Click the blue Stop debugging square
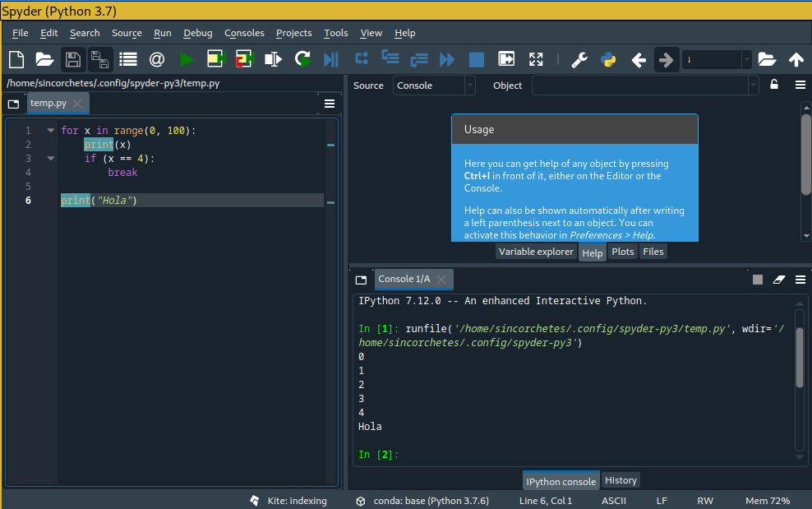This screenshot has height=509, width=812. 476,59
